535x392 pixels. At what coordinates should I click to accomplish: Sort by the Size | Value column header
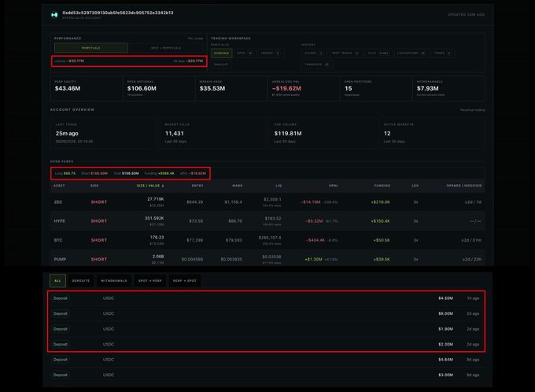click(150, 186)
